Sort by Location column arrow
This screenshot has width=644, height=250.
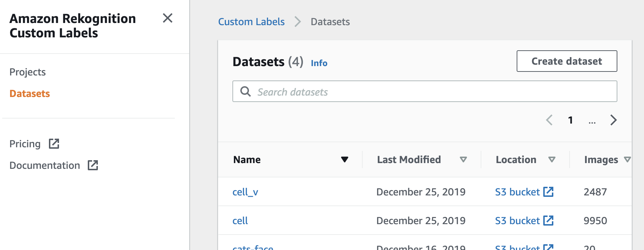pos(552,159)
